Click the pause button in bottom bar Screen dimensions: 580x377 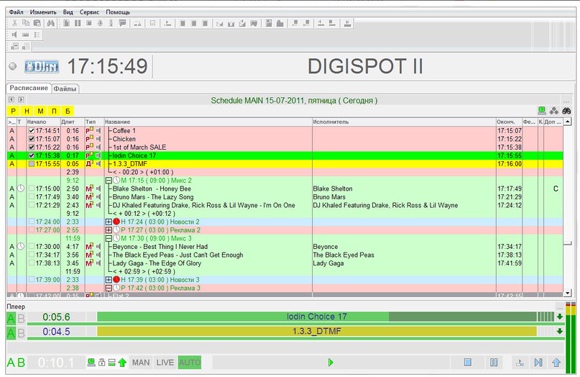pos(494,362)
